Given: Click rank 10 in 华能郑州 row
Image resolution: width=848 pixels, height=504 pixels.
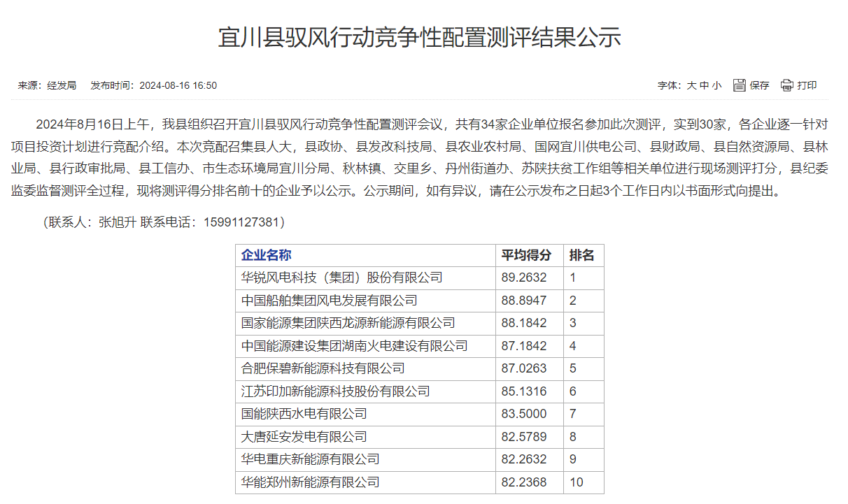Looking at the screenshot, I should [576, 482].
